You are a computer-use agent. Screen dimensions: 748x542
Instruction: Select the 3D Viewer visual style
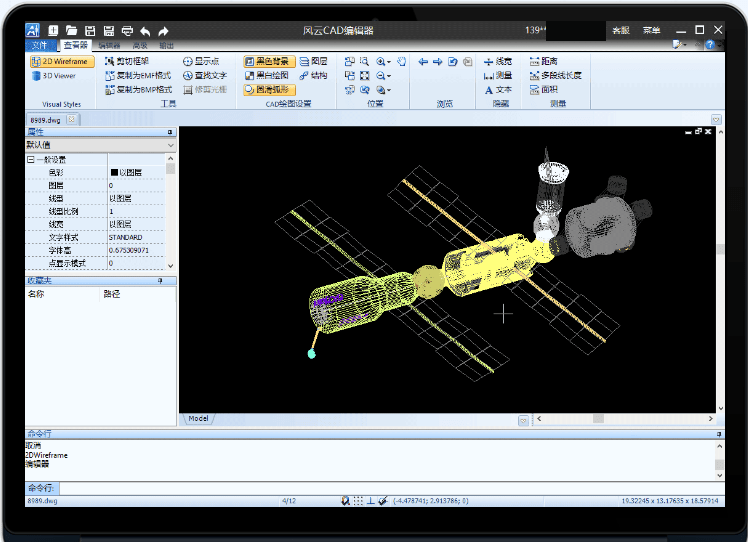tap(58, 75)
